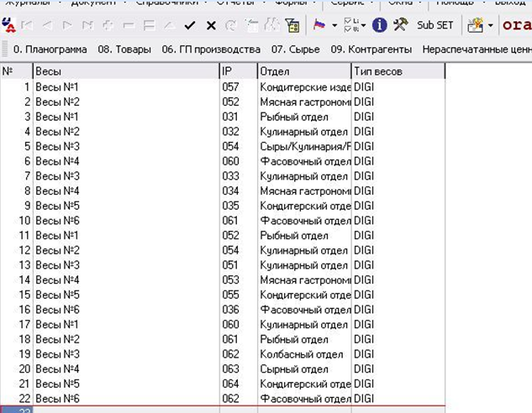Expand the flag language dropdown arrow
Screen dimensions: 532x413
coord(334,25)
